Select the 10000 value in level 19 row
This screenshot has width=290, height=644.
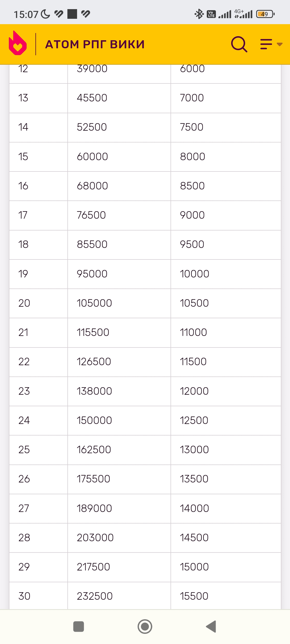click(x=194, y=274)
